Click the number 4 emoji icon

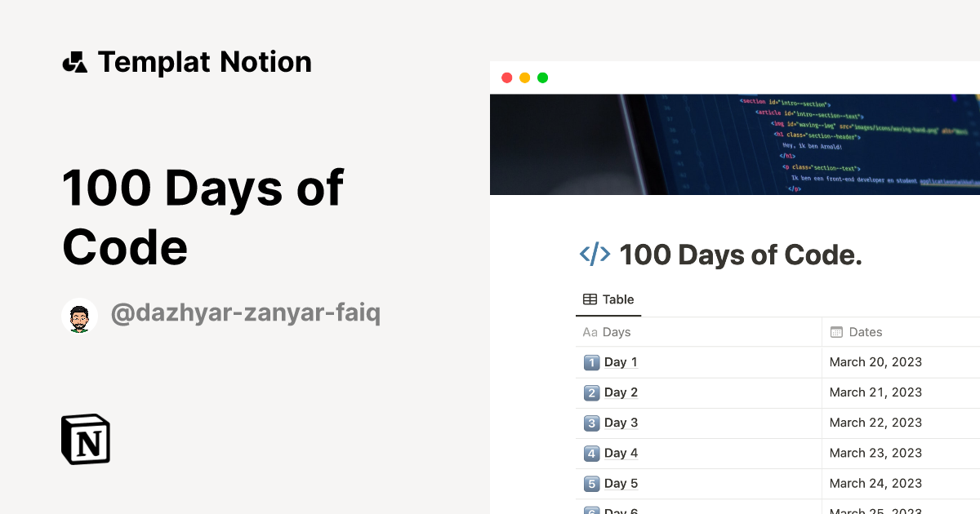[x=591, y=453]
